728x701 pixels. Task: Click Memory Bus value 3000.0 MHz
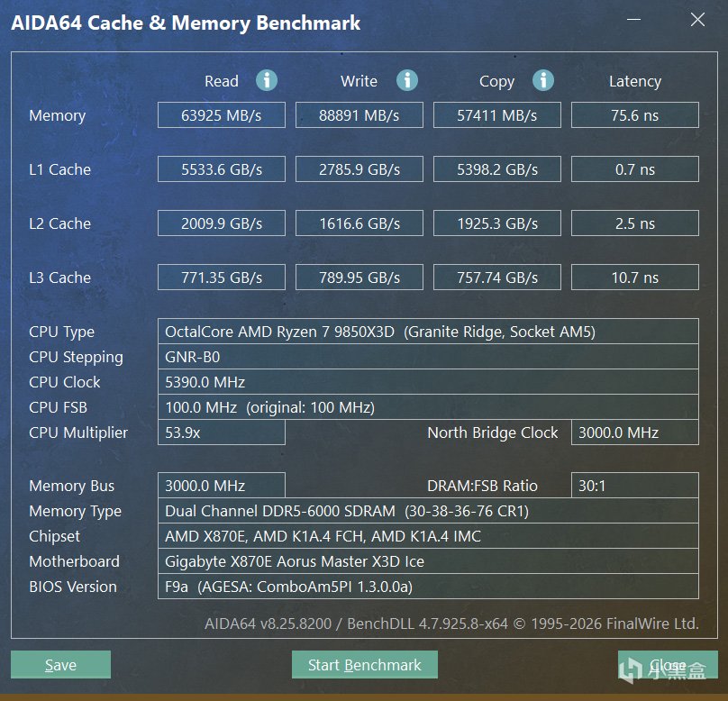click(222, 485)
